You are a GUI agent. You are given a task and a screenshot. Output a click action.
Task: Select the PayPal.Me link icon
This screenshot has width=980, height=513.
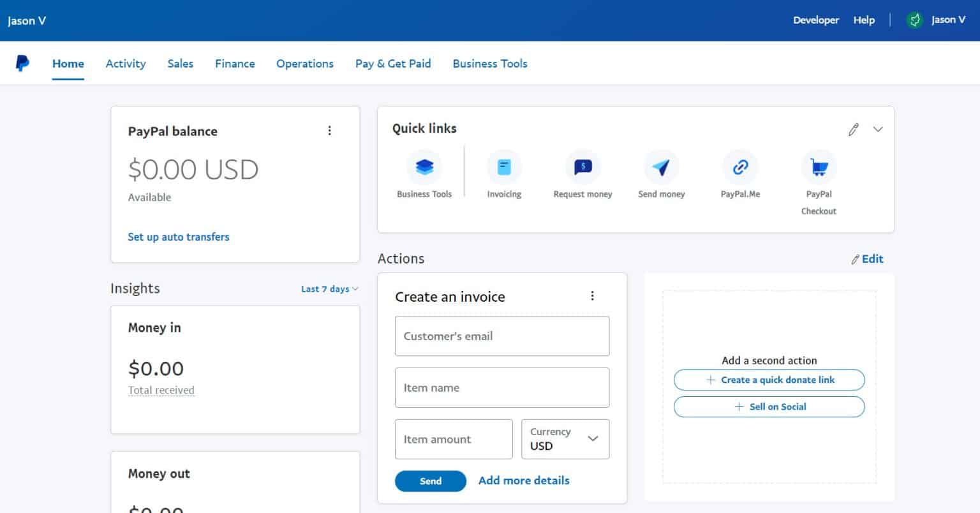pos(740,167)
